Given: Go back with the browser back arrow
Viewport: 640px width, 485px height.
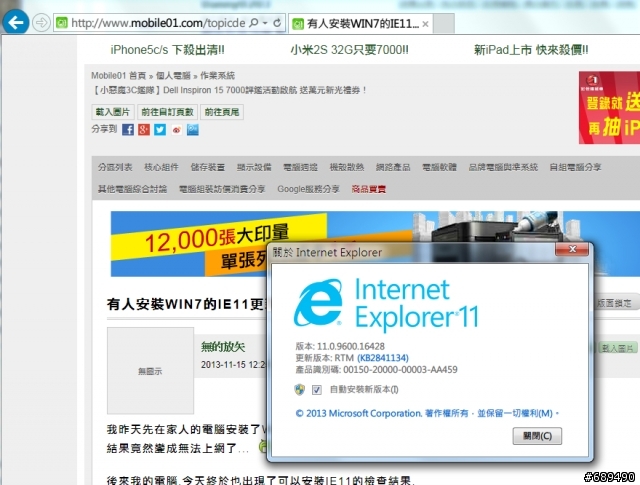Looking at the screenshot, I should [16, 22].
